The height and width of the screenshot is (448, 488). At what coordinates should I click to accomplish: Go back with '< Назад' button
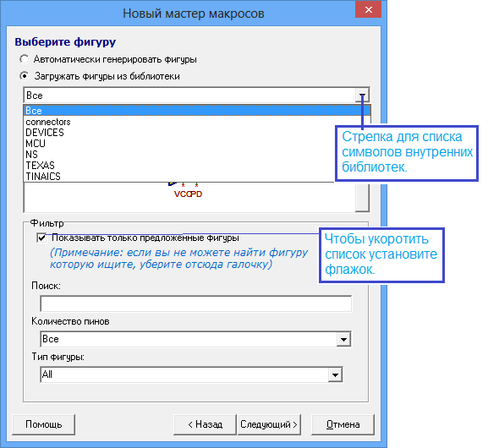click(x=206, y=424)
